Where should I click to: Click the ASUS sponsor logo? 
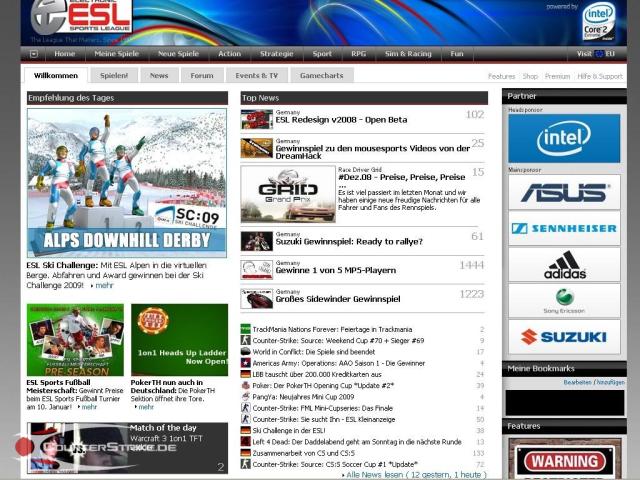click(564, 192)
